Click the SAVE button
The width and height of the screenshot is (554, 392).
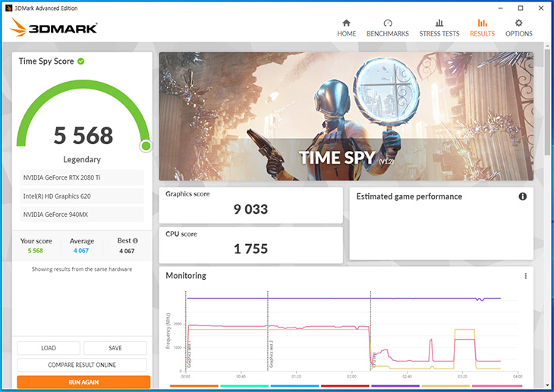(115, 348)
